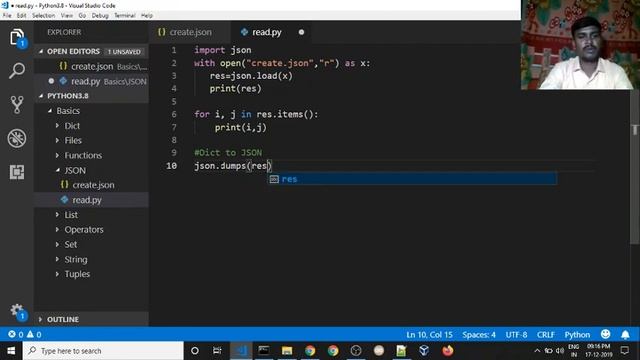
Task: Open the Debug view in activity bar
Action: pyautogui.click(x=17, y=138)
